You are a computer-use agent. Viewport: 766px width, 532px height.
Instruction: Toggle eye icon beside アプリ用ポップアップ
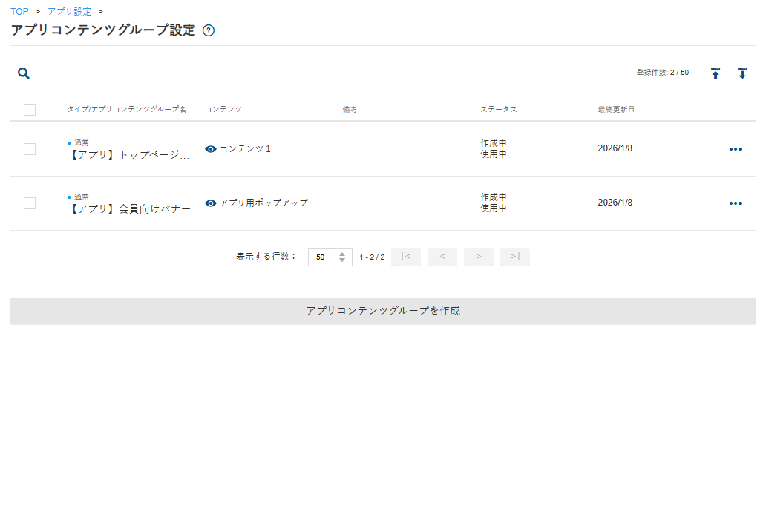[x=211, y=203]
